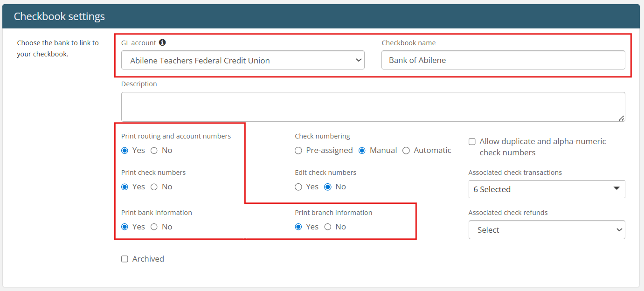Select No for Print routing and account numbers
Screen dimensions: 644x291
coord(154,151)
